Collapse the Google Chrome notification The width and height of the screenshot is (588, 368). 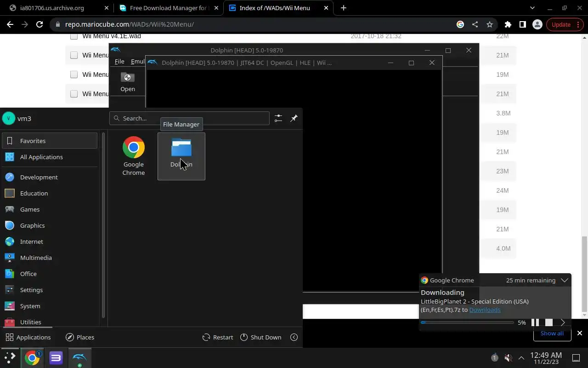pyautogui.click(x=565, y=280)
